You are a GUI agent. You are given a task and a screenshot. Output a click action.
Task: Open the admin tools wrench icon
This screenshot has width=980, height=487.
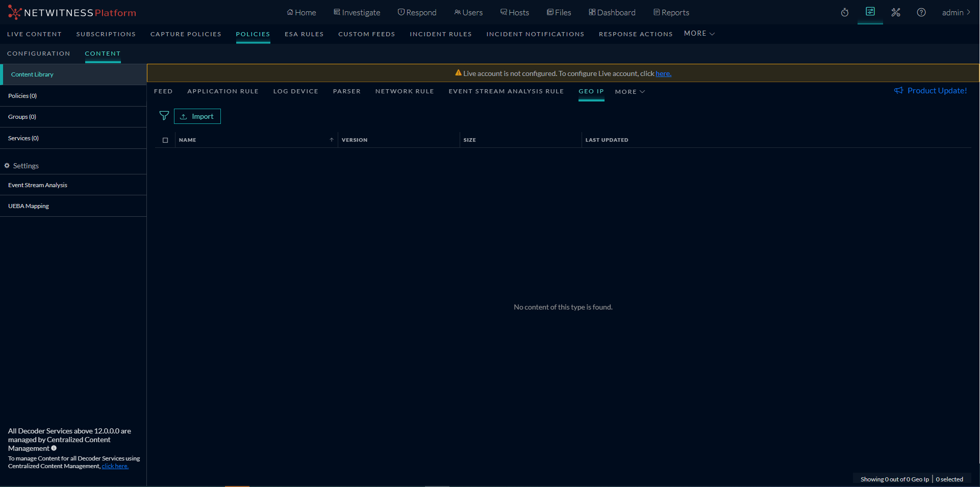[896, 12]
